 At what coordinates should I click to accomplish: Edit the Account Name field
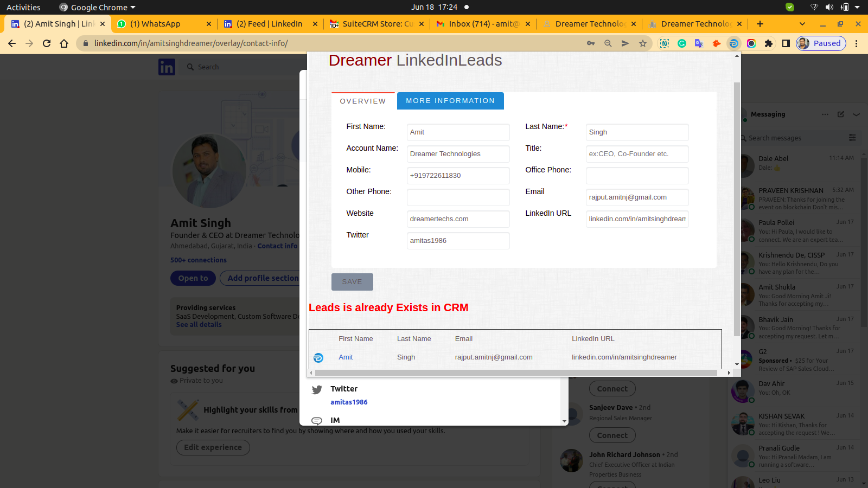[x=458, y=154]
